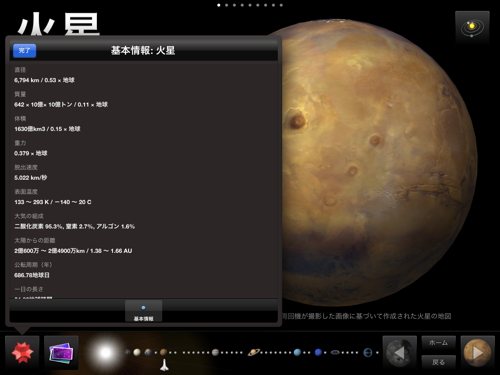Select Jupiter in the planet strip
The image size is (500, 375).
(215, 352)
